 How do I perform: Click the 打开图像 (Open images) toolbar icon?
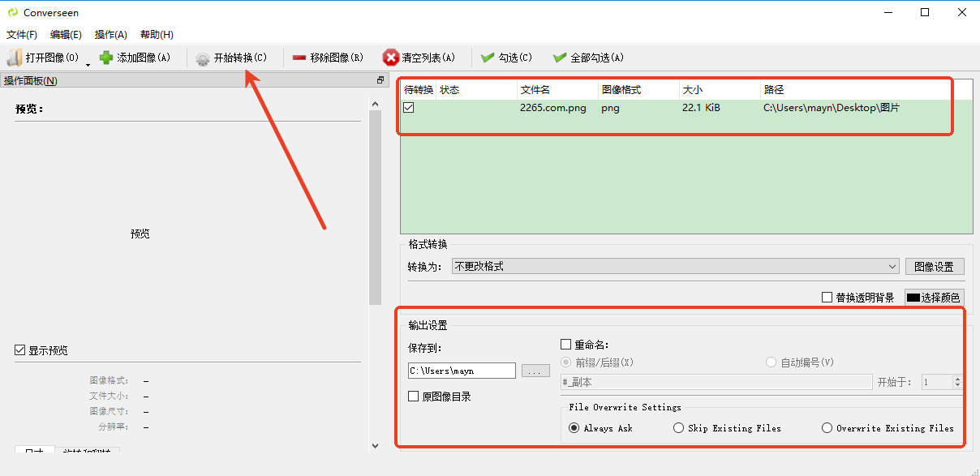15,58
